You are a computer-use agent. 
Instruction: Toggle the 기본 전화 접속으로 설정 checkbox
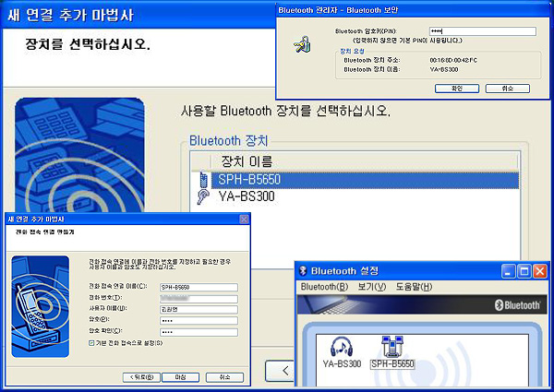pos(91,343)
